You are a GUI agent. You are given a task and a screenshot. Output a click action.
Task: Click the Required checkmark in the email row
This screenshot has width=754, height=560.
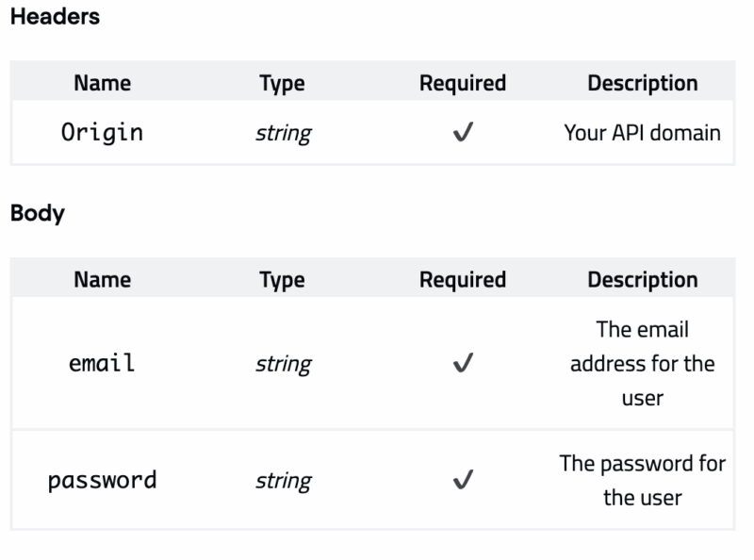[462, 364]
